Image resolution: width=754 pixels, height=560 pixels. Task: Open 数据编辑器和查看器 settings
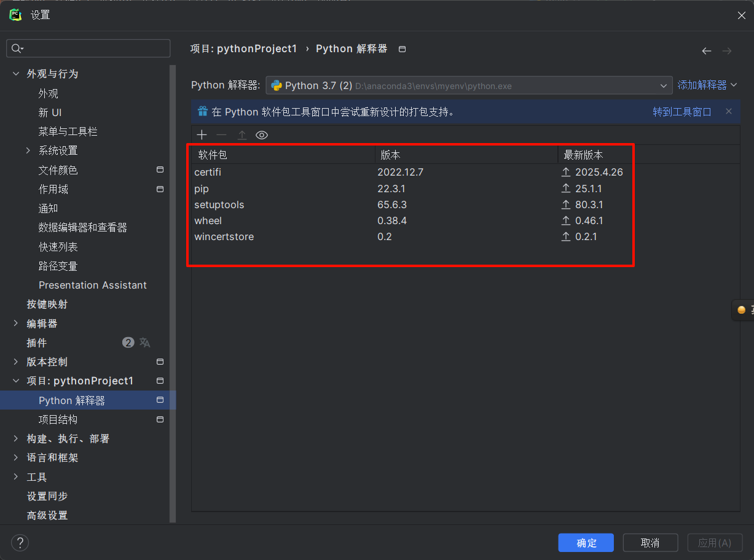point(82,227)
